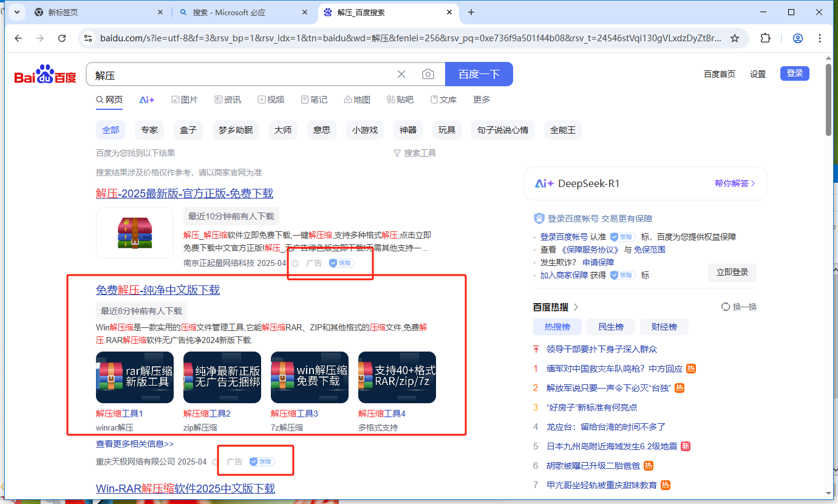Screen dimensions: 838x504
Task: Open 查看更多相关信息>> link
Action: (x=135, y=444)
